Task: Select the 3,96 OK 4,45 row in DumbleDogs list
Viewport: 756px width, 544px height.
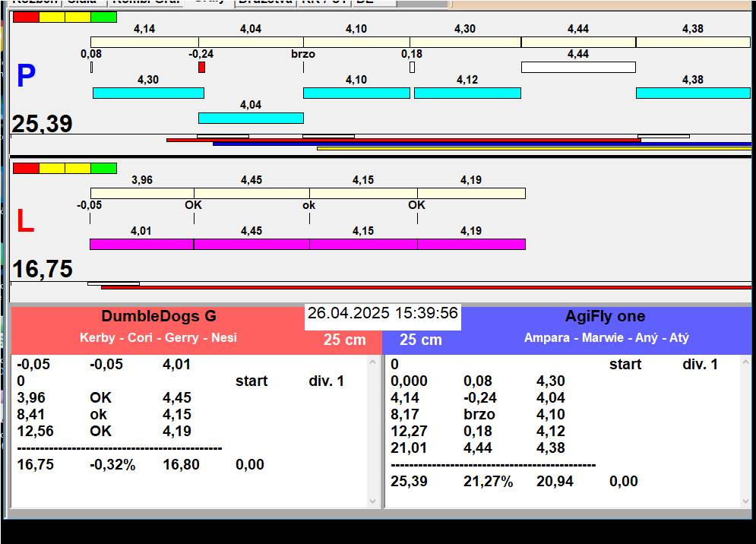Action: [x=104, y=397]
